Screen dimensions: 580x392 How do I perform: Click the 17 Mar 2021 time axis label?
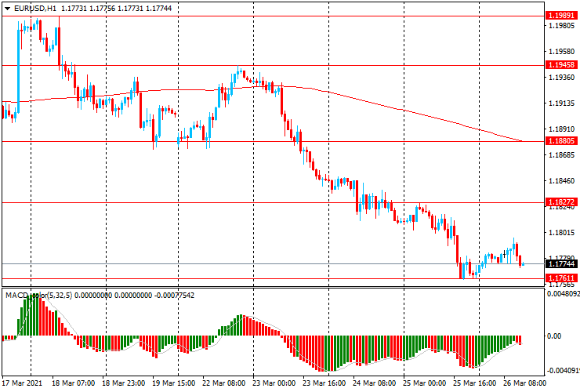(24, 383)
